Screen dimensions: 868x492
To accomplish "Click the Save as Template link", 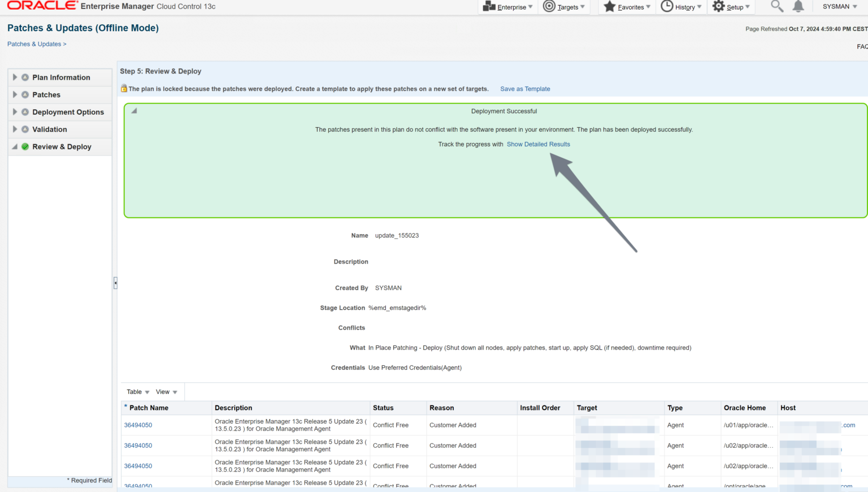I will (525, 89).
